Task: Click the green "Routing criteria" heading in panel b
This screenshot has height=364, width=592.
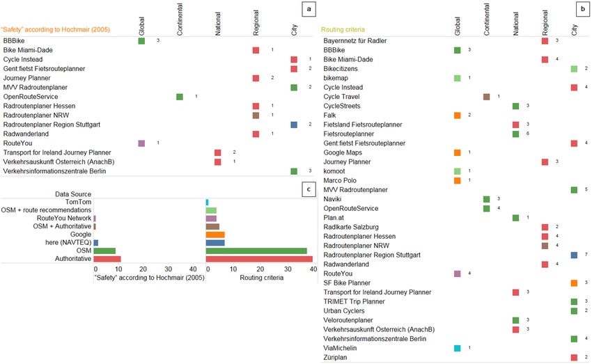Action: tap(343, 29)
